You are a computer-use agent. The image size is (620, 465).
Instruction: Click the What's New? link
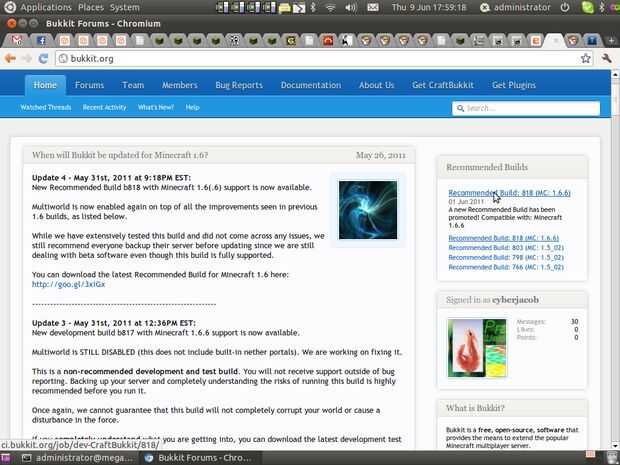click(x=156, y=107)
